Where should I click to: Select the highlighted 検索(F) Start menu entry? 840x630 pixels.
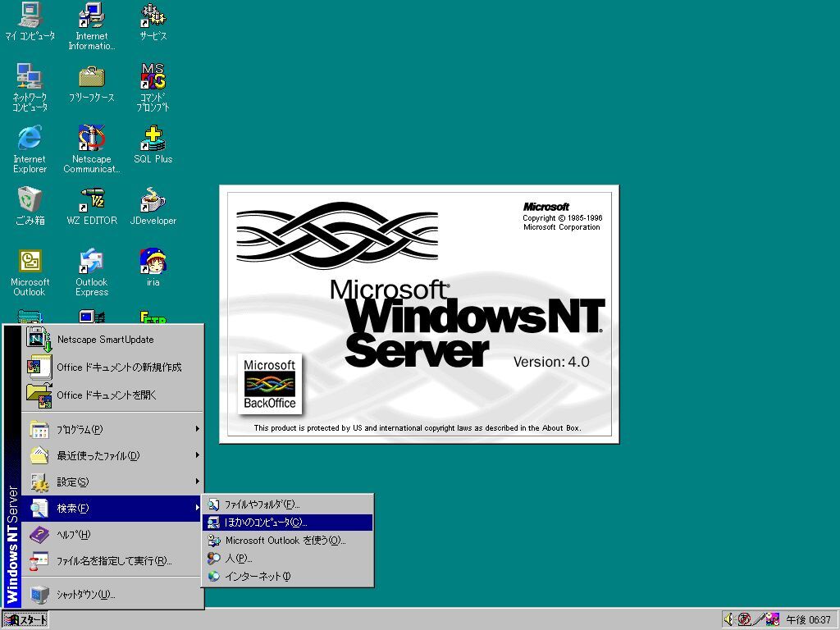click(x=112, y=508)
